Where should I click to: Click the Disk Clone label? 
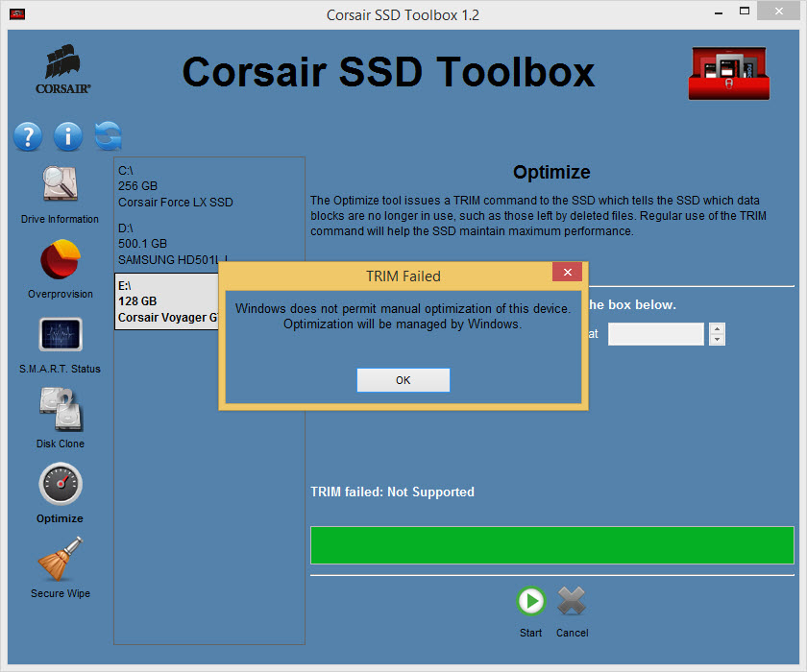tap(61, 444)
